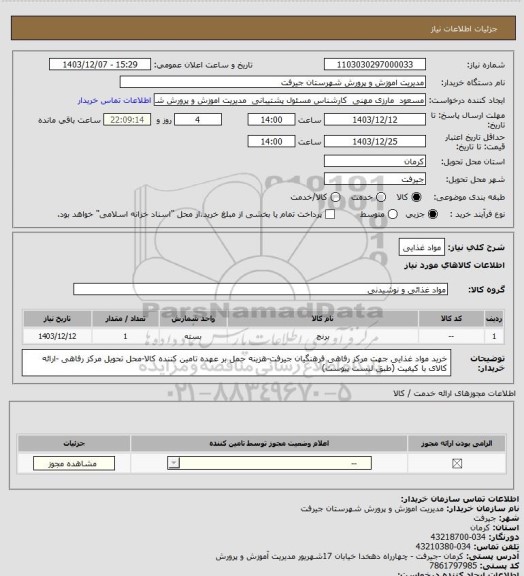
Task: Click the buyer description text area
Action: 236,363
